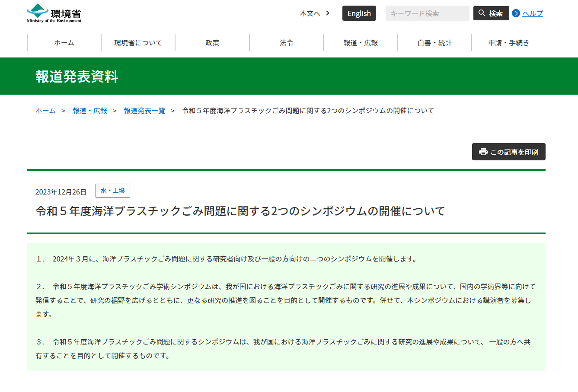The width and height of the screenshot is (578, 392).
Task: Open the ヘルプ help link
Action: pos(532,13)
